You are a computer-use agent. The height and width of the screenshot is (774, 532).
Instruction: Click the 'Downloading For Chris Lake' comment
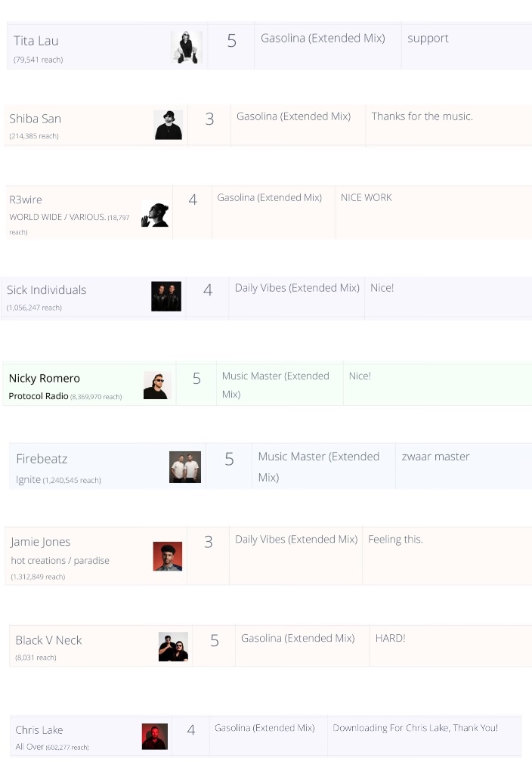415,728
